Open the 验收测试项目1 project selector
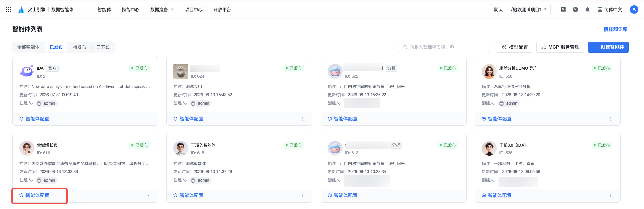Screen dimensions: 644x209 pos(520,9)
